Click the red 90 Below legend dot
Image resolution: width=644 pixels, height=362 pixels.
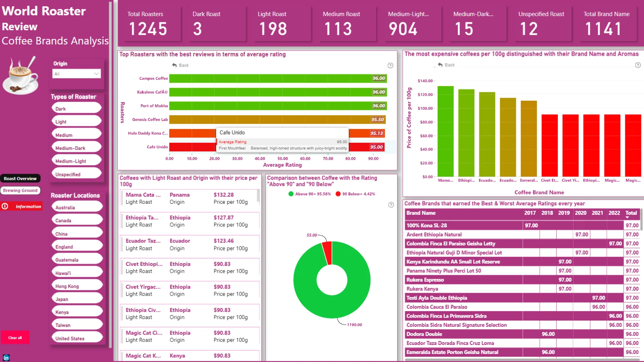(338, 194)
